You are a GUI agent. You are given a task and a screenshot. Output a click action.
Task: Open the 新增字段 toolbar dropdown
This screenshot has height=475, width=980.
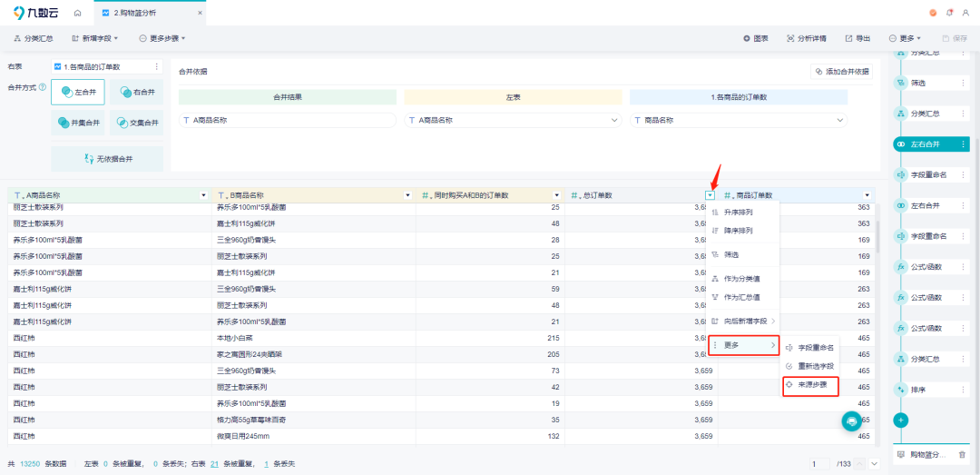95,39
